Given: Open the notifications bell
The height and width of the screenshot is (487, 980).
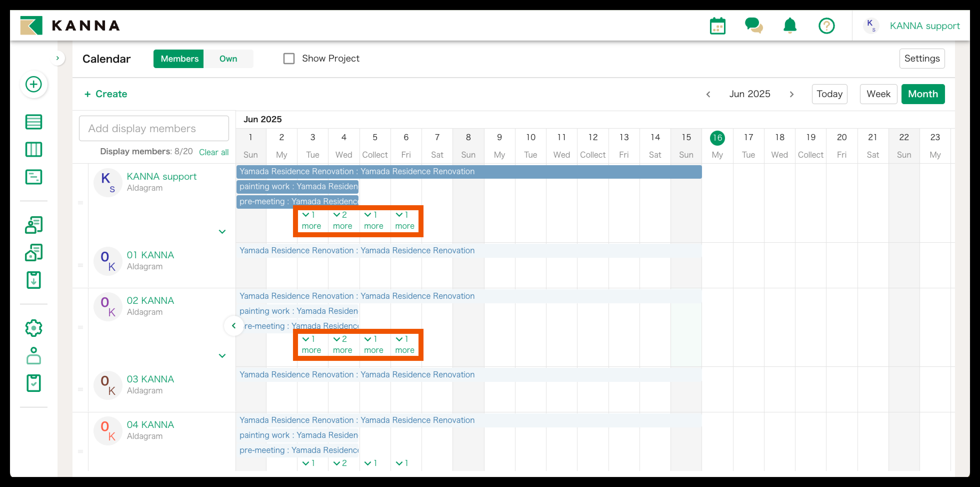Looking at the screenshot, I should click(790, 26).
